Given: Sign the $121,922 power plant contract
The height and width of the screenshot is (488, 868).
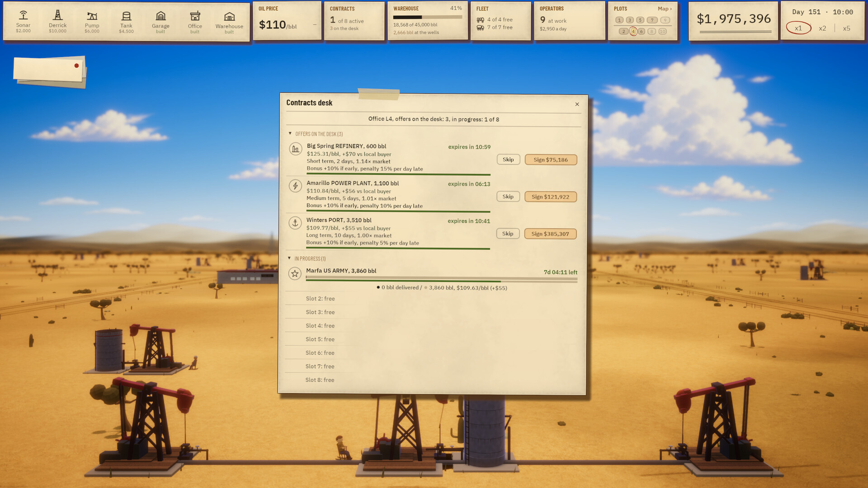Looking at the screenshot, I should pos(550,197).
